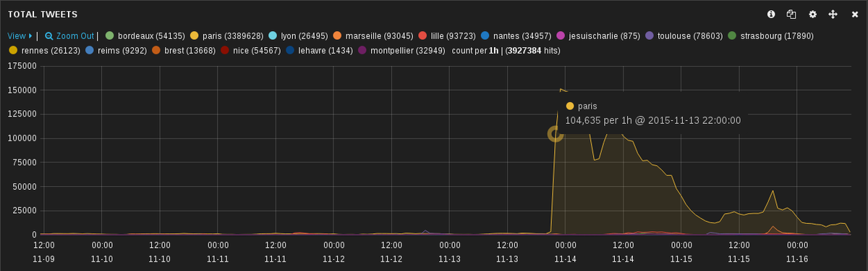Screen dimensions: 868x271
Task: Toggle the nantes series in legend
Action: (x=516, y=36)
